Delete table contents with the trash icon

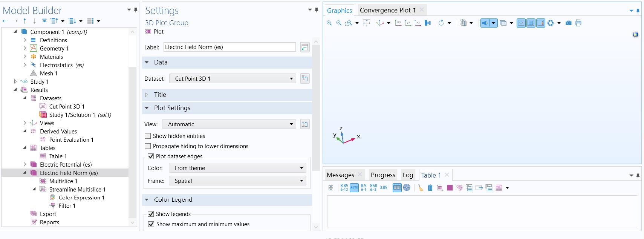430,188
